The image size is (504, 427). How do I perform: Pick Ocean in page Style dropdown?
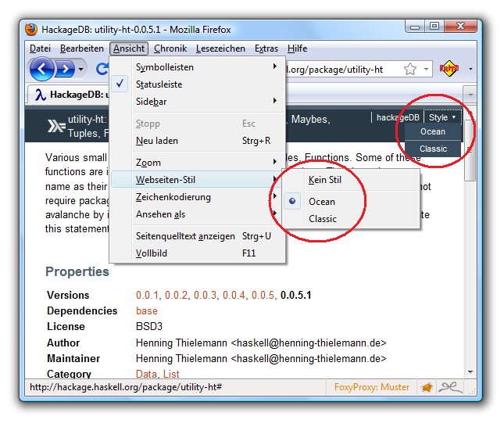pyautogui.click(x=433, y=131)
